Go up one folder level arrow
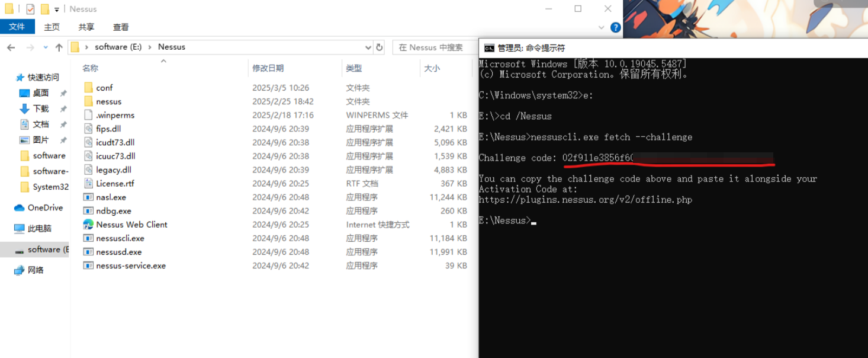Image resolution: width=868 pixels, height=358 pixels. [59, 47]
